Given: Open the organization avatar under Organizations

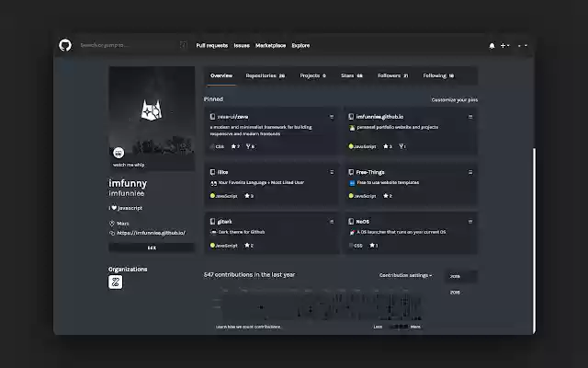Looking at the screenshot, I should 116,282.
